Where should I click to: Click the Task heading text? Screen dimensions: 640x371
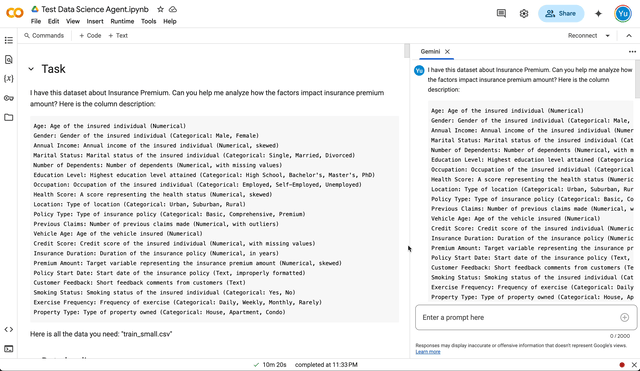pos(53,69)
